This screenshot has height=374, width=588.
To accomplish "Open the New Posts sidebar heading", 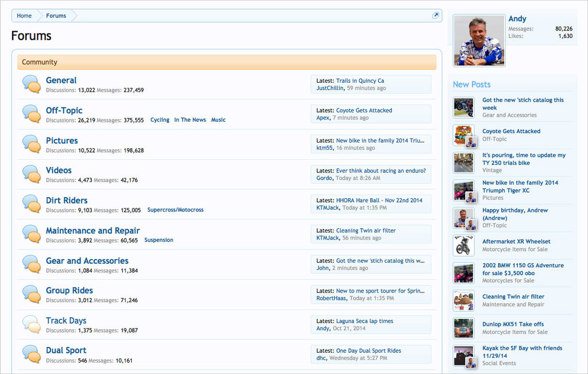I will point(471,84).
